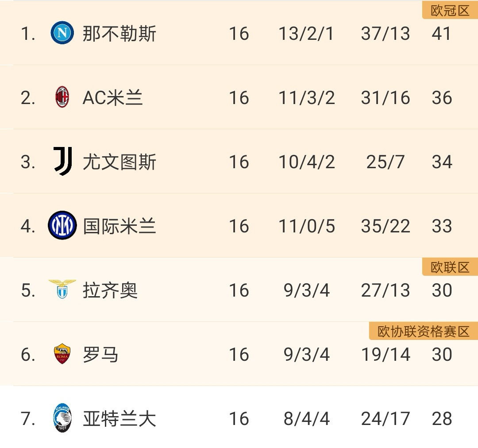
Task: Tap the Napoli club logo
Action: point(62,33)
